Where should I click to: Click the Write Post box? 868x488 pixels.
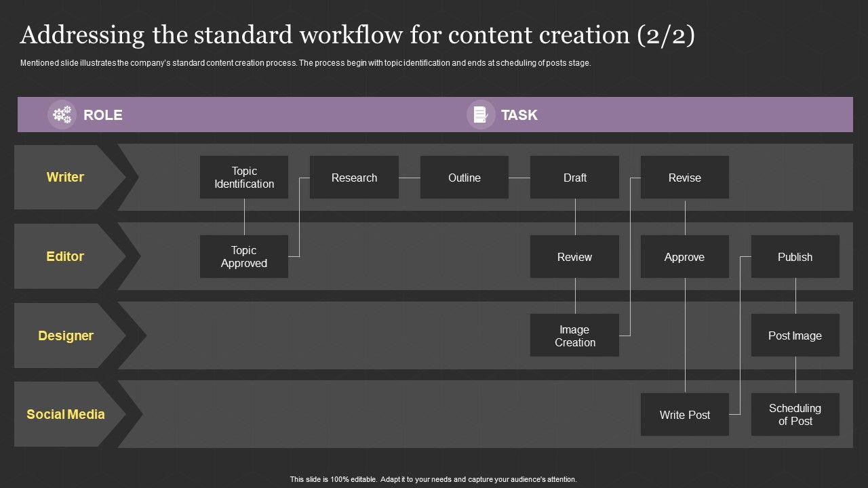pos(685,415)
